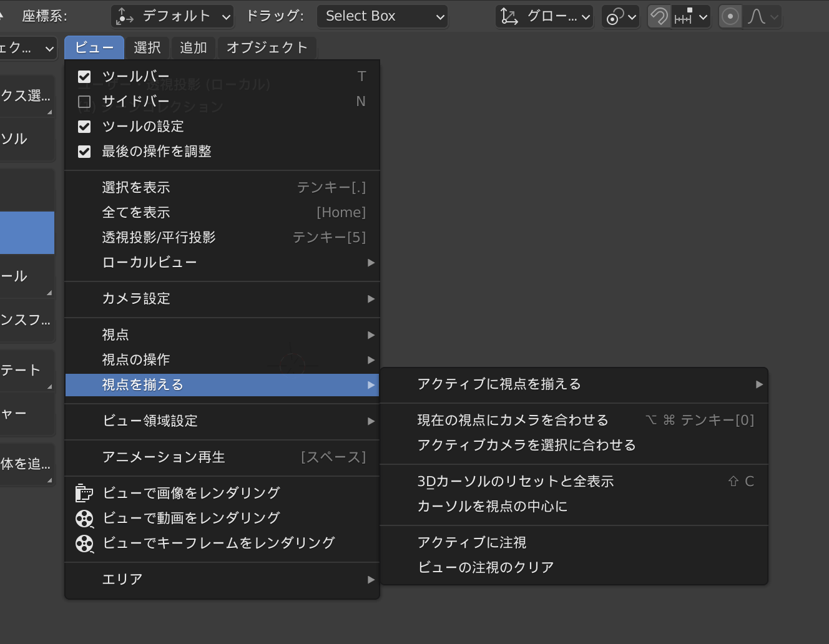
Task: Open the proportional editing falloff curve dropdown
Action: [762, 17]
